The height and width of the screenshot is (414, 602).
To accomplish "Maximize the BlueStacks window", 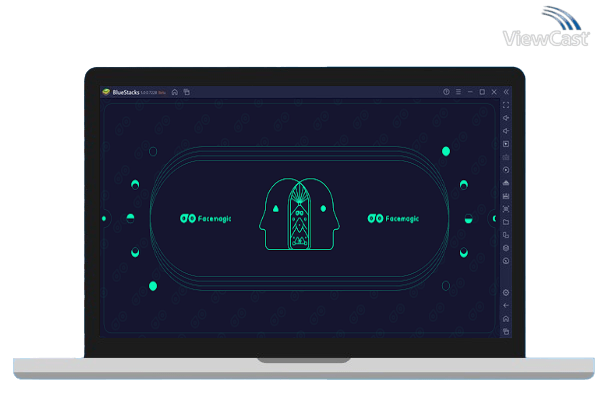I will (x=482, y=92).
